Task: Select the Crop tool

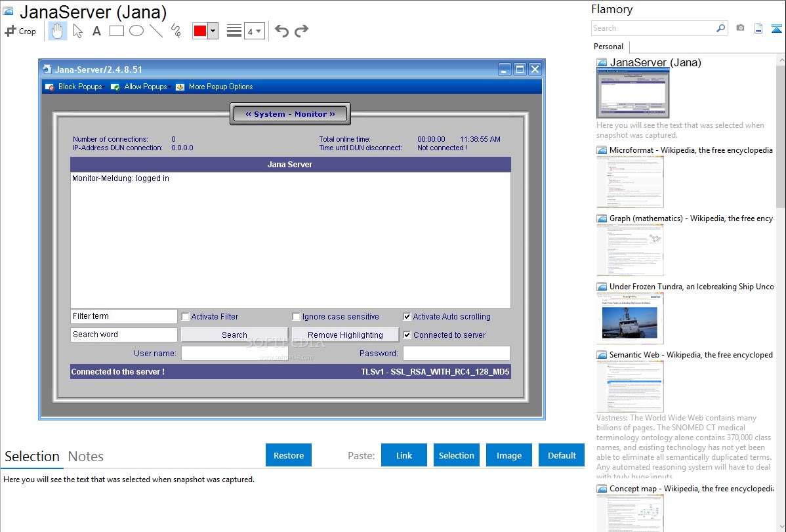Action: click(x=20, y=31)
